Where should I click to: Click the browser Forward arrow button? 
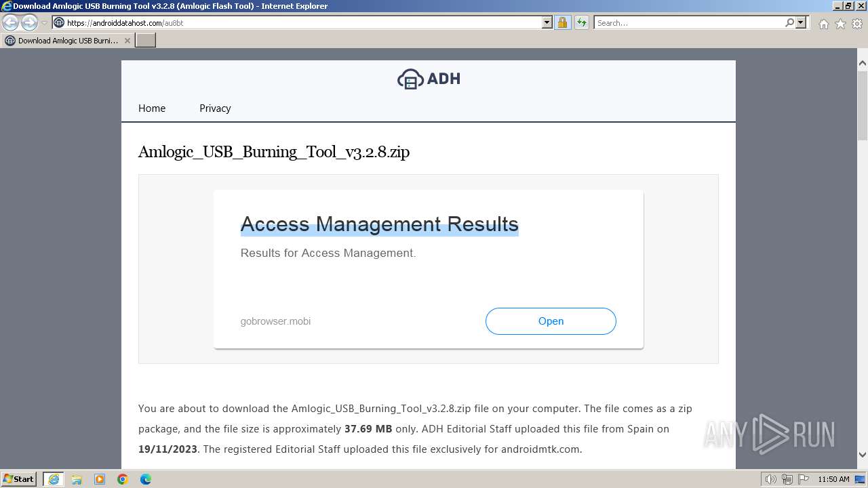coord(29,22)
